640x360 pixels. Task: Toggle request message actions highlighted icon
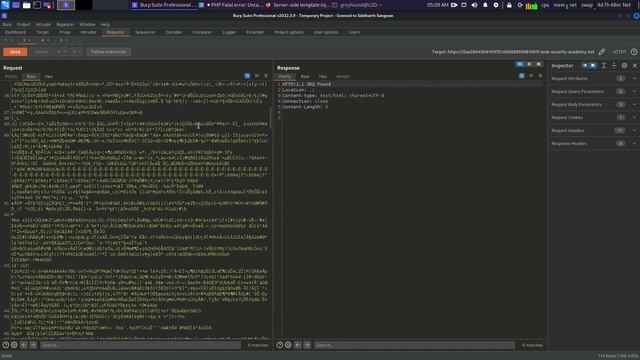coord(247,76)
